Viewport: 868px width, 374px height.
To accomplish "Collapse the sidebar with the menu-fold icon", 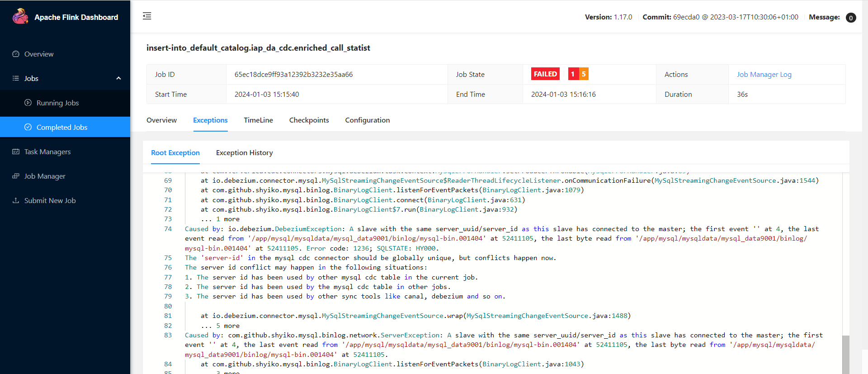I will point(147,16).
